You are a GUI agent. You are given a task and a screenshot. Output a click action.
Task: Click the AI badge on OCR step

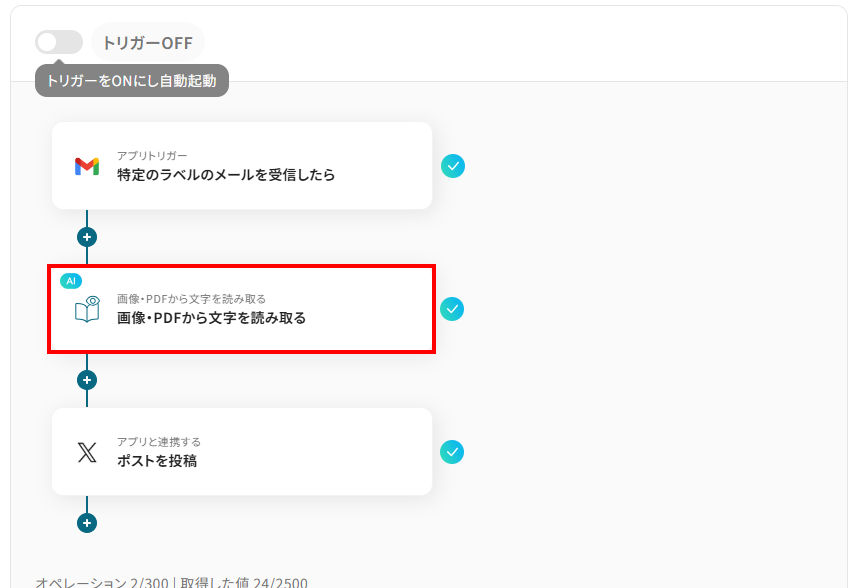(x=71, y=281)
